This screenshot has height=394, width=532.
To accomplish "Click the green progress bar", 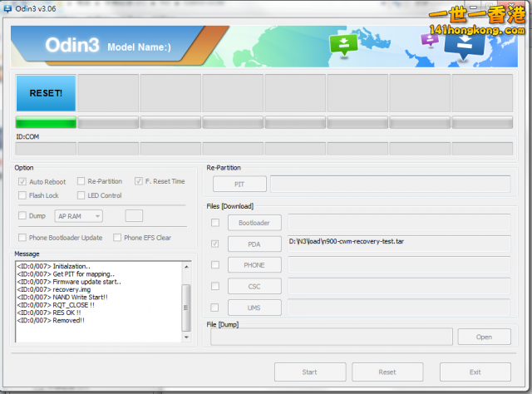I will (x=46, y=123).
